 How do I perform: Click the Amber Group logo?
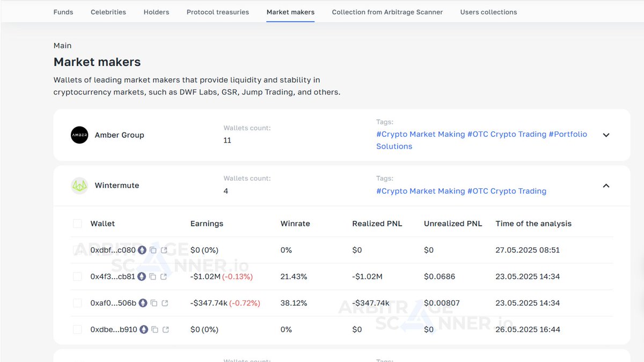[79, 135]
